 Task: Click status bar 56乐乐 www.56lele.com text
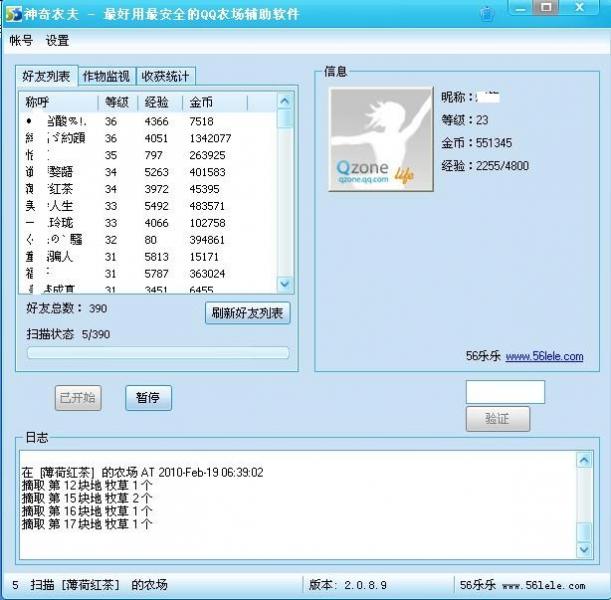pyautogui.click(x=523, y=585)
